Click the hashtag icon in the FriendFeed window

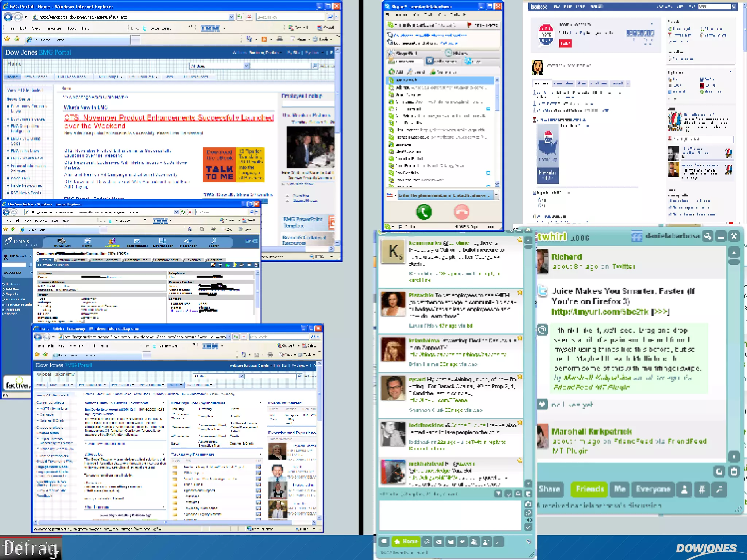click(702, 489)
